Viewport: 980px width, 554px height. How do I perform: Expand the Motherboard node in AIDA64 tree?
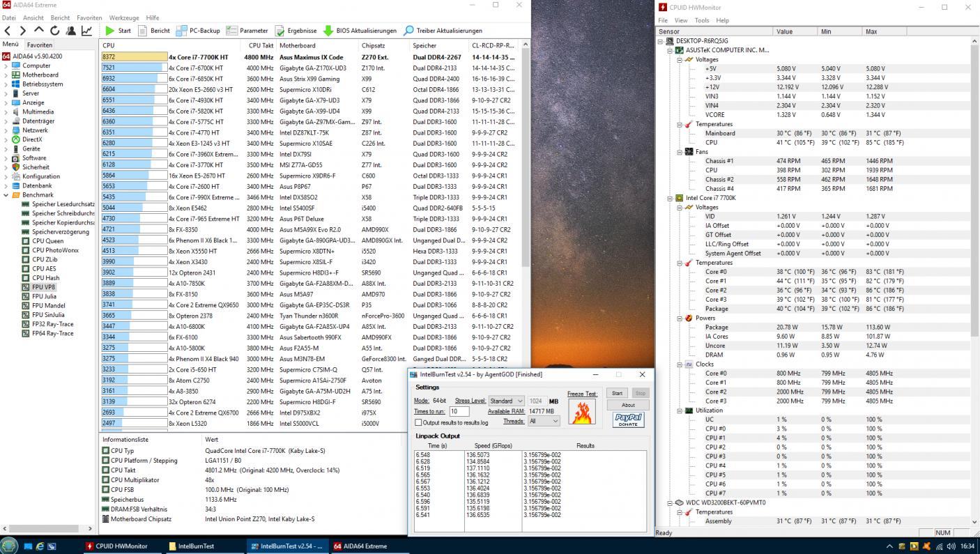[x=6, y=75]
